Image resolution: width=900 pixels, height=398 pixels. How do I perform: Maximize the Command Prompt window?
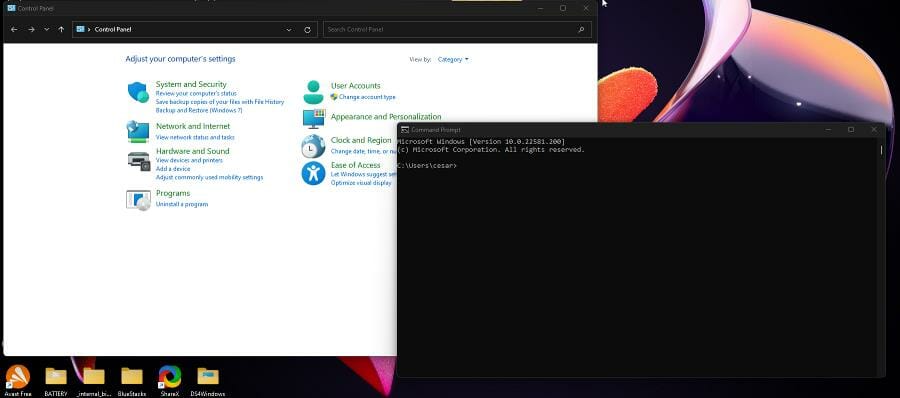[851, 130]
